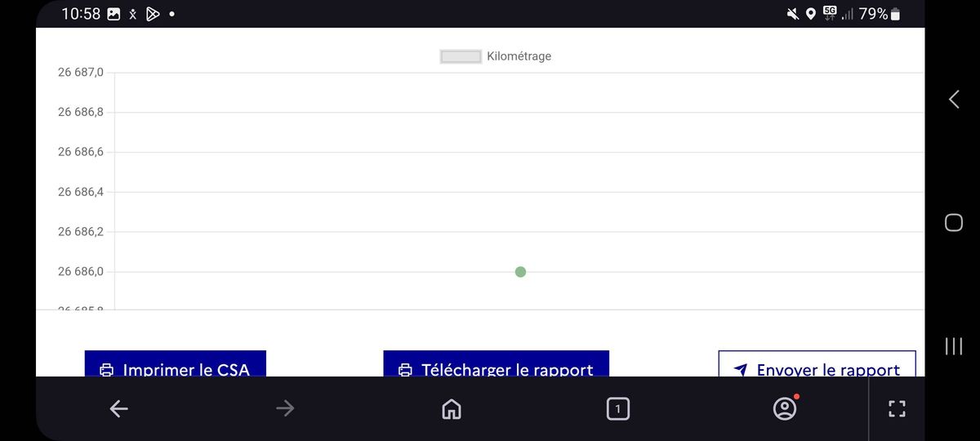This screenshot has height=441, width=980.
Task: Click the Envoyer le rapport button
Action: click(x=817, y=364)
